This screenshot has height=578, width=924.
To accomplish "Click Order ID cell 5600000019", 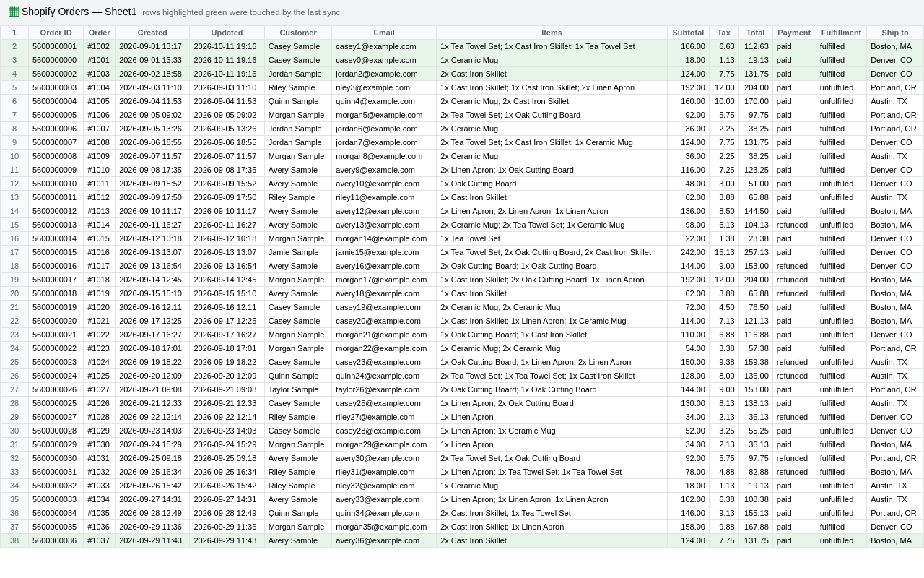I will point(56,307).
